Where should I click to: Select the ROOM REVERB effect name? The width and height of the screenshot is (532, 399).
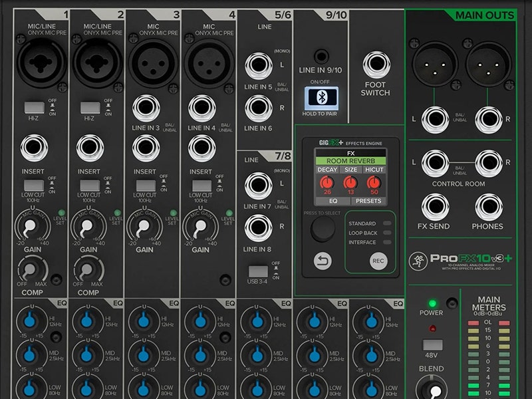pyautogui.click(x=351, y=161)
